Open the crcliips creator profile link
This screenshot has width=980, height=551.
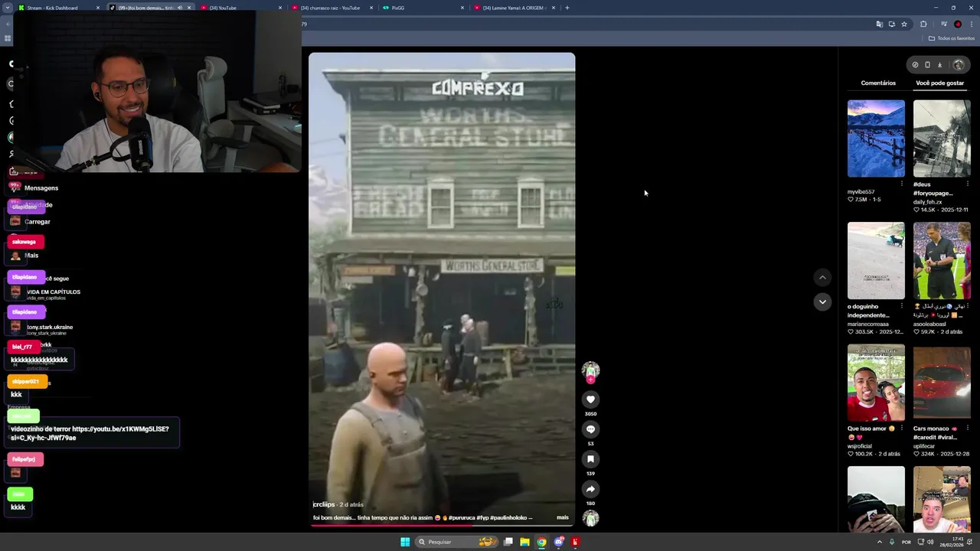click(x=324, y=504)
